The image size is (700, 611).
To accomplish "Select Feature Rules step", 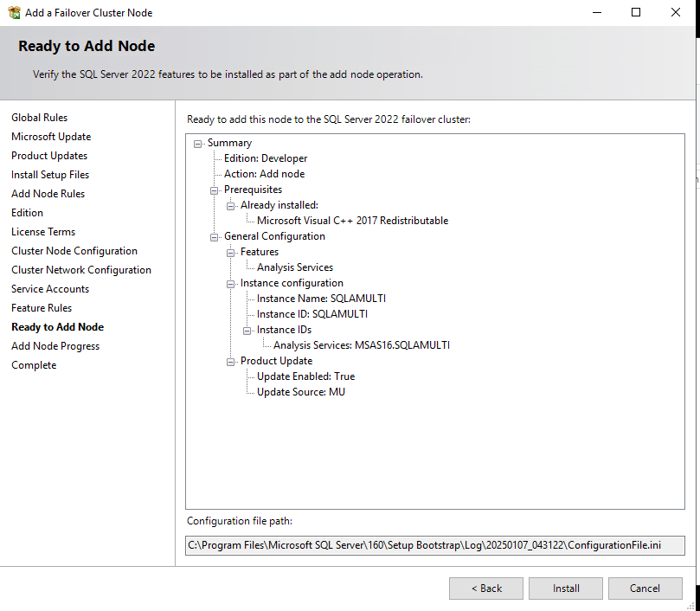I will coord(42,308).
